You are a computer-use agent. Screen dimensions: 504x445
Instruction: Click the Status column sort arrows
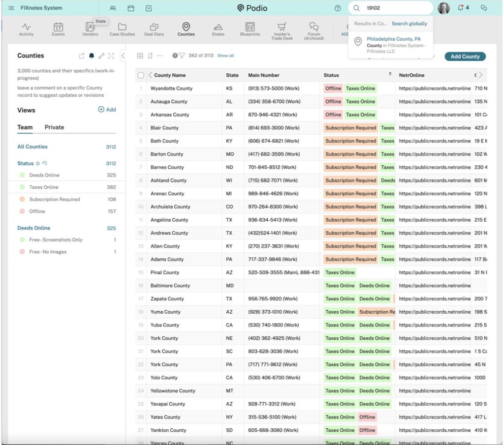(390, 74)
